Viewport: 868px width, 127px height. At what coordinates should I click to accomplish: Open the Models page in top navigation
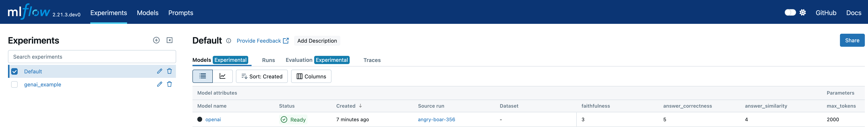148,13
